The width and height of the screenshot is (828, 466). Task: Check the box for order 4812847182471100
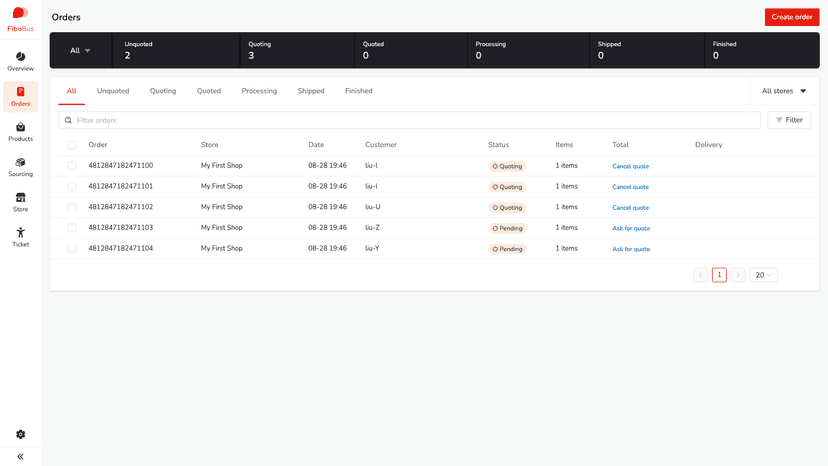pos(72,166)
